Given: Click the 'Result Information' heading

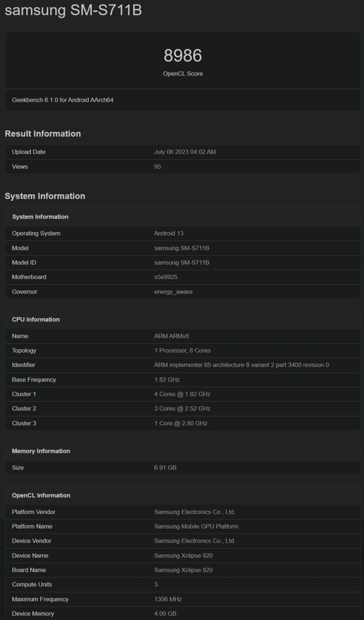Looking at the screenshot, I should tap(43, 134).
